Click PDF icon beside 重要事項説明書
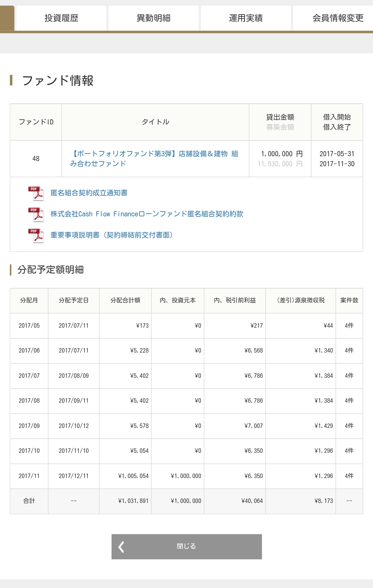Image resolution: width=373 pixels, height=588 pixels. coord(36,235)
